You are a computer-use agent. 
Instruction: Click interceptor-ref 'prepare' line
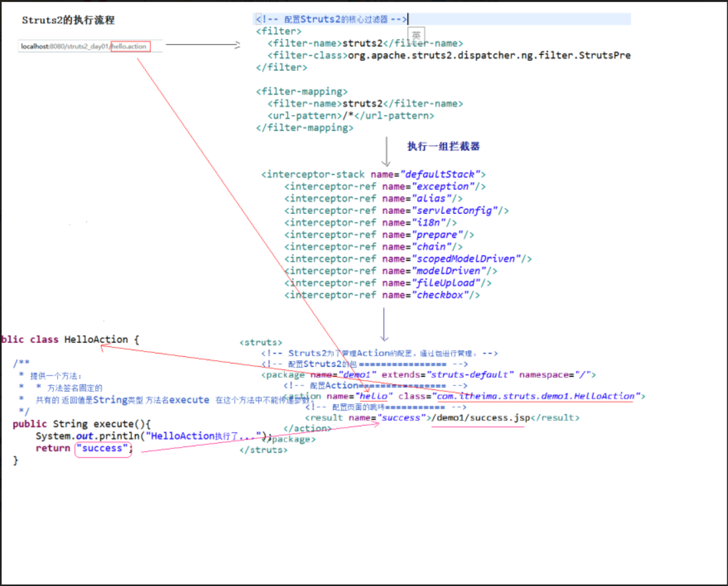[x=379, y=235]
